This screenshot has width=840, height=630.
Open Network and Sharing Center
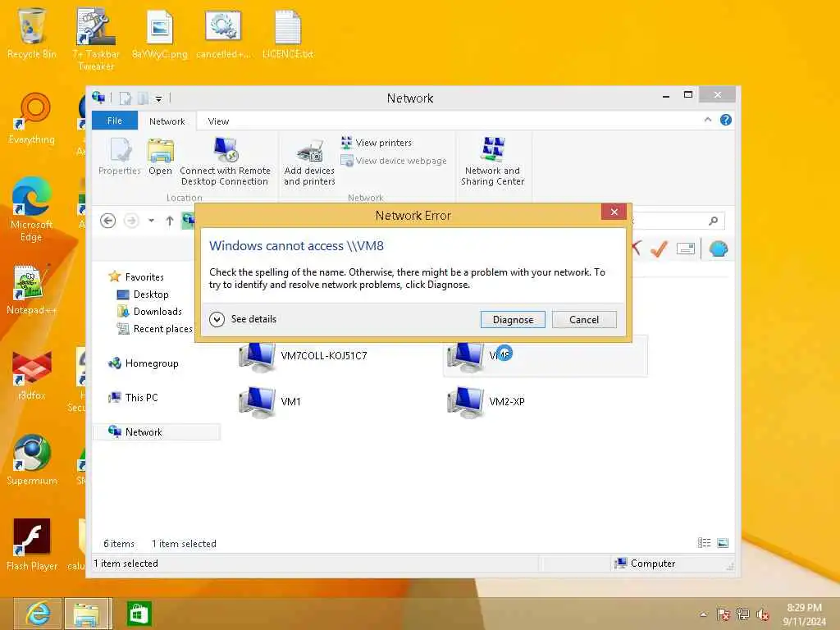click(x=492, y=161)
